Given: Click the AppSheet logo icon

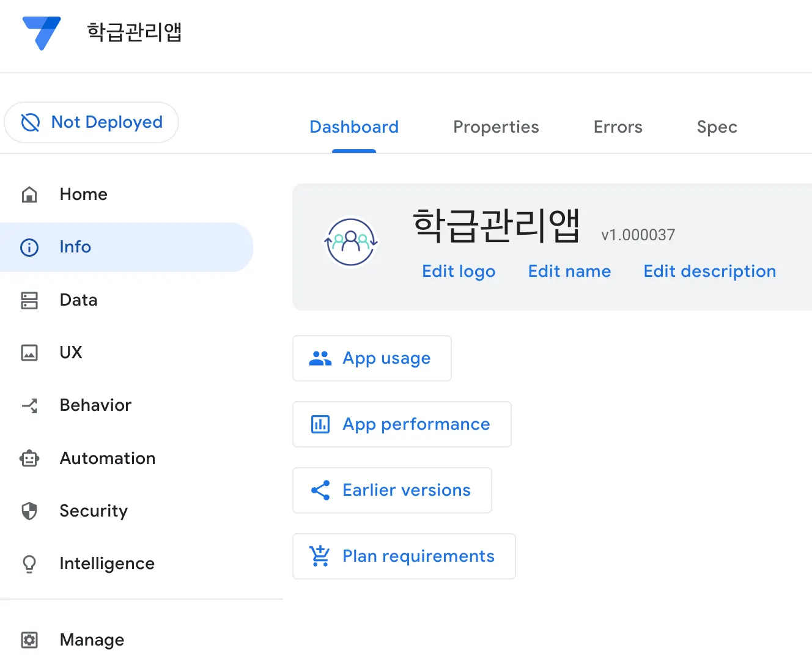Looking at the screenshot, I should tap(42, 32).
